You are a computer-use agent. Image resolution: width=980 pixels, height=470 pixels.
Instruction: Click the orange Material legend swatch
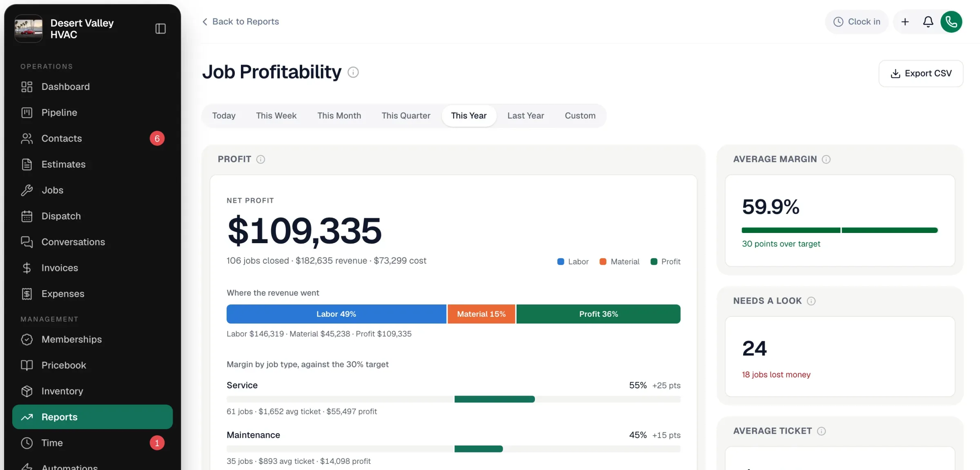603,262
